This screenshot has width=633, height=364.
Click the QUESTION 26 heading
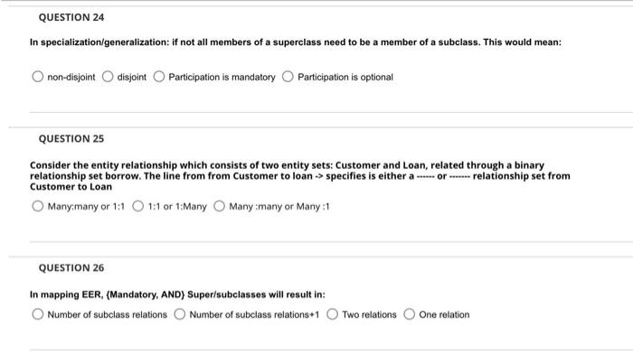click(x=71, y=267)
